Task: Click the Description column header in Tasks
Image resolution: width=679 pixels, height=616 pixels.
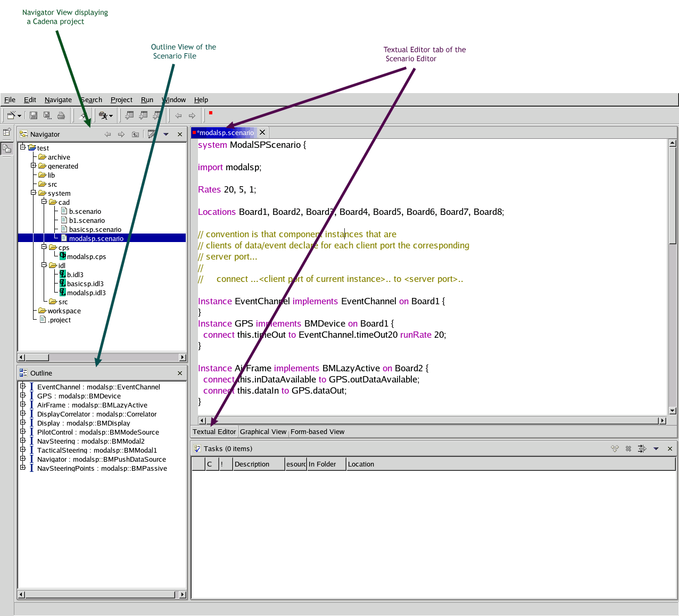Action: 258,464
